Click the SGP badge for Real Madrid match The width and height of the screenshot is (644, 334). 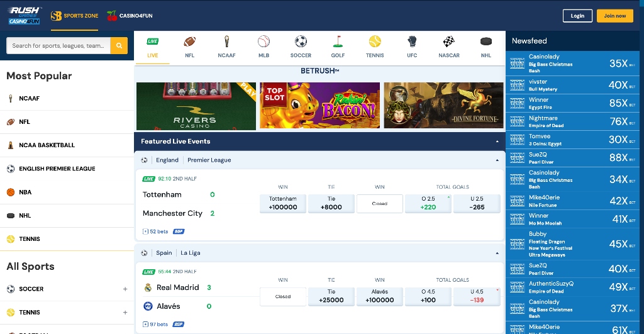178,325
